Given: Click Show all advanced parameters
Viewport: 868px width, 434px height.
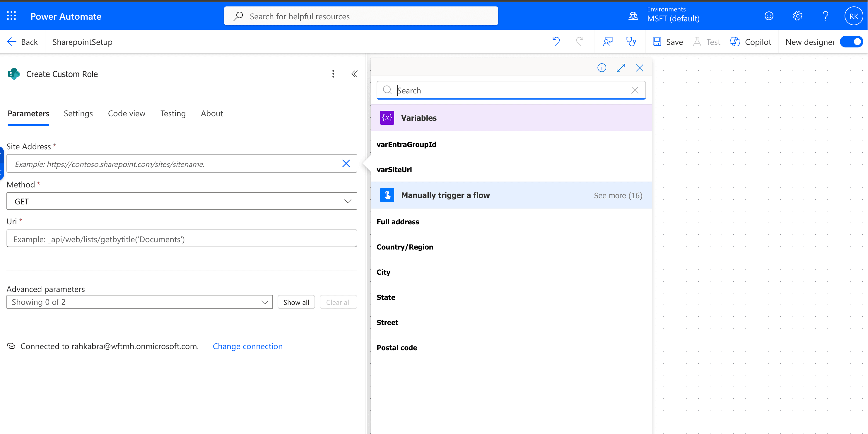Looking at the screenshot, I should (x=296, y=302).
